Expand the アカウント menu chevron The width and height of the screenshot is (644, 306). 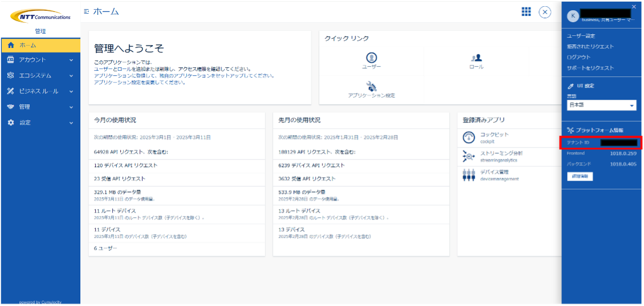[x=71, y=60]
